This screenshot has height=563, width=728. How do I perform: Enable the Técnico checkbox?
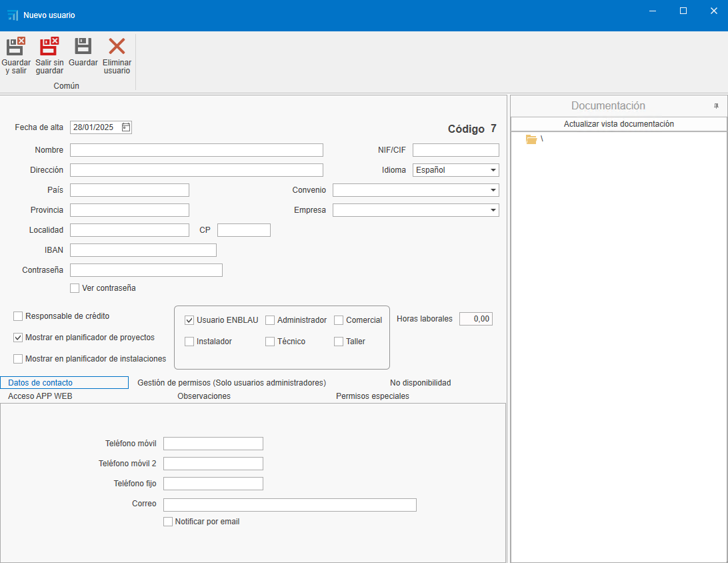click(x=270, y=342)
